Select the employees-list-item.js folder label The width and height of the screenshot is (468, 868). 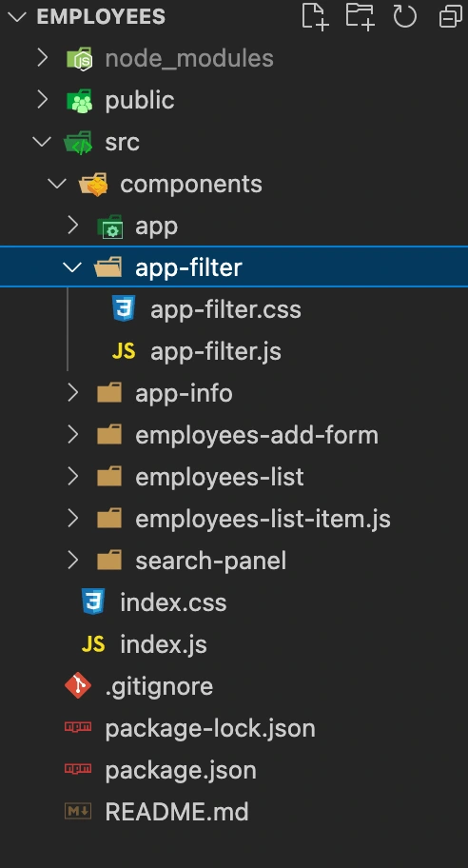point(263,520)
